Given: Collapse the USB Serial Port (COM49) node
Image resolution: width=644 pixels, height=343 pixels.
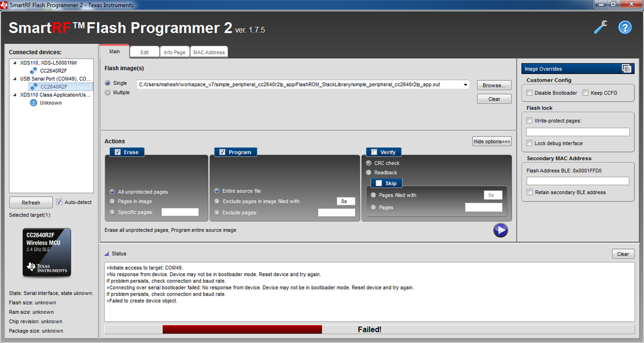Looking at the screenshot, I should click(15, 79).
